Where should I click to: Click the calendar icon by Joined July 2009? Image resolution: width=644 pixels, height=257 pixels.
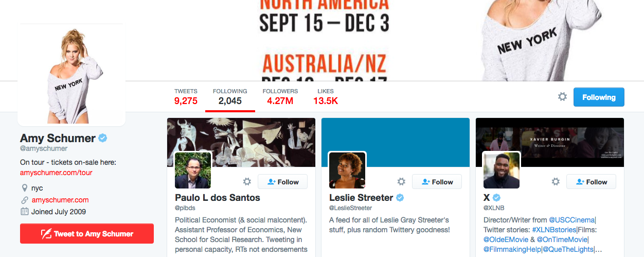click(24, 212)
